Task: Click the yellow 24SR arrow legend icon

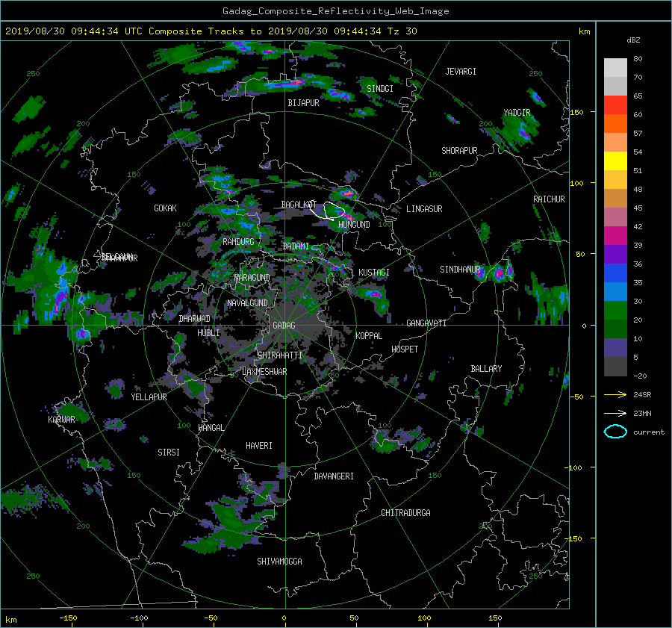Action: 615,394
